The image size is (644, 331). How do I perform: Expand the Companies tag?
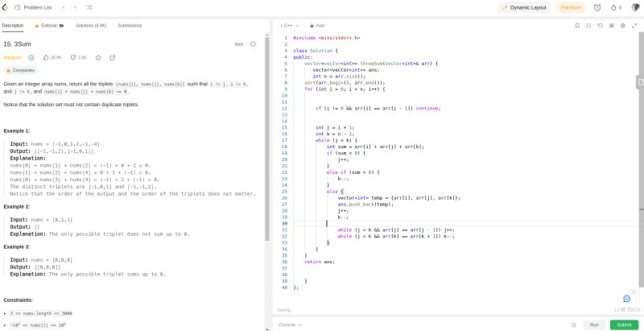(x=20, y=71)
